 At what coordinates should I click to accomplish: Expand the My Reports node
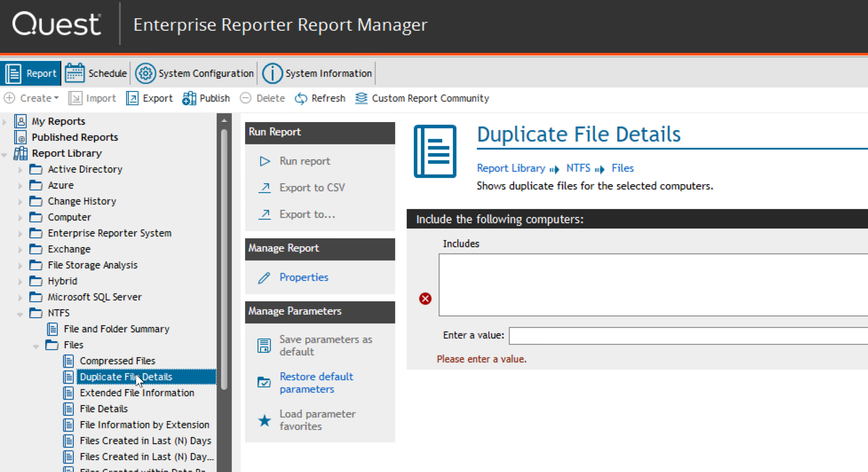[4, 122]
